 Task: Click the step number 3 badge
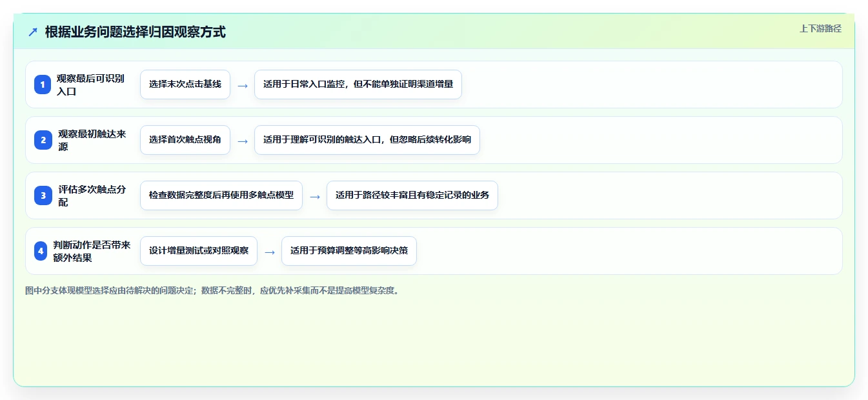(x=43, y=195)
